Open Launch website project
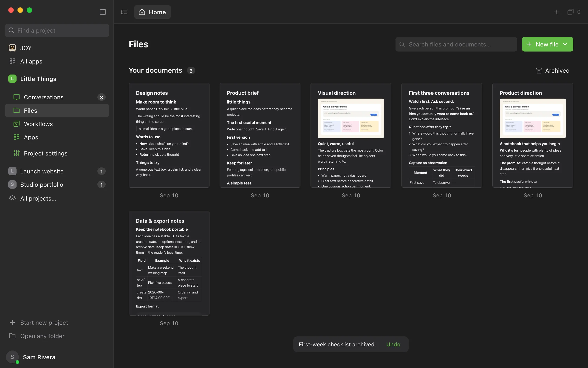Image resolution: width=588 pixels, height=368 pixels. 57,171
